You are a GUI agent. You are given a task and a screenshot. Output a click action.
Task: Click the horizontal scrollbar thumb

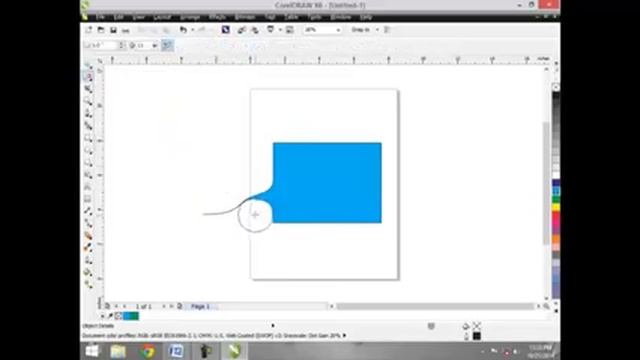click(435, 306)
